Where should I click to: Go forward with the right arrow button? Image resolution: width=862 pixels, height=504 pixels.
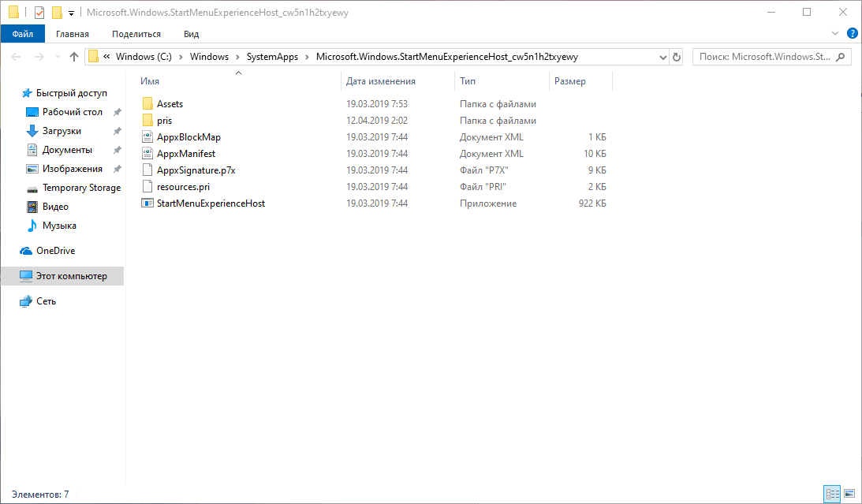click(x=39, y=57)
